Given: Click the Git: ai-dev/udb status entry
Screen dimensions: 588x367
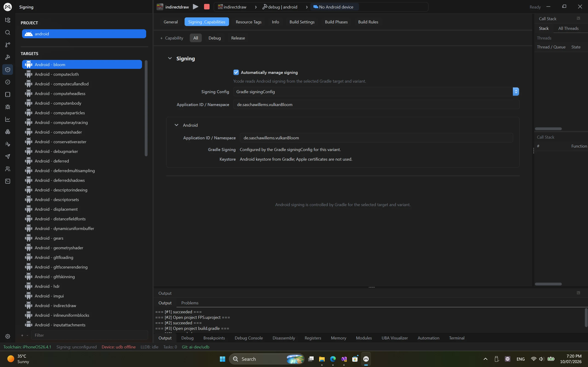Looking at the screenshot, I should coord(195,347).
